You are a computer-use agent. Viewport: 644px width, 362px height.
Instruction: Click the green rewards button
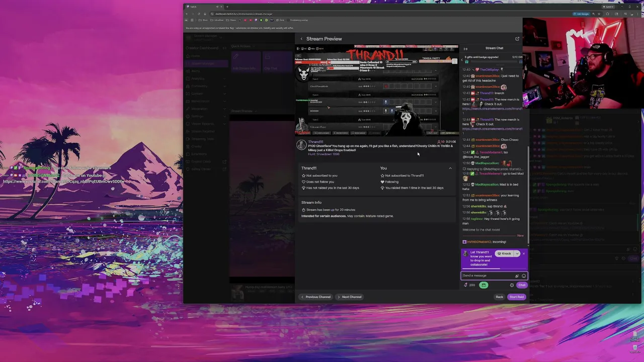(484, 285)
